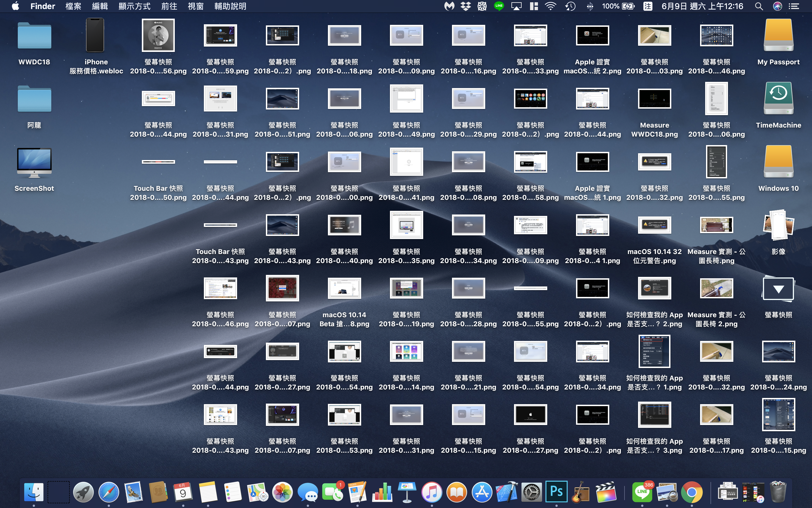Select iPhone 服務價格.webloc file

[96, 35]
